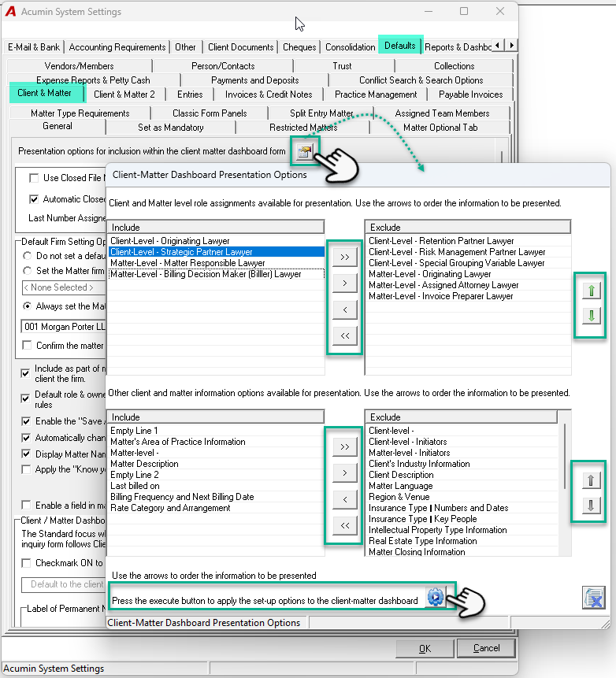Move selected role up with green arrow
616x678 pixels.
click(x=592, y=291)
